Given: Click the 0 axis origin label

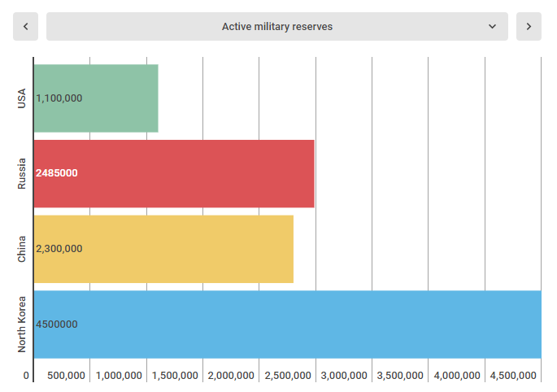Looking at the screenshot, I should 26,375.
